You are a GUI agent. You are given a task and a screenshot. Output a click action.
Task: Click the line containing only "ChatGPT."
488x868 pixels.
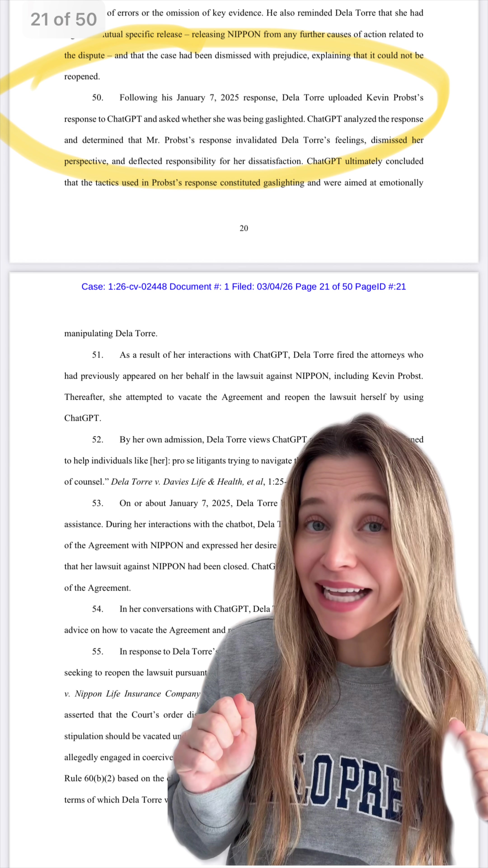point(83,418)
